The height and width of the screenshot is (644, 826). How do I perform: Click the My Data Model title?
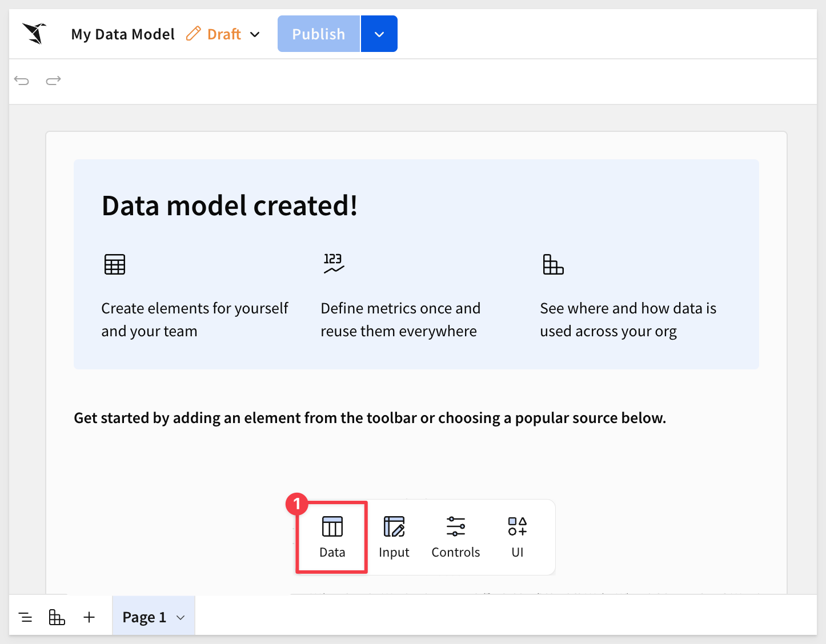(x=123, y=34)
